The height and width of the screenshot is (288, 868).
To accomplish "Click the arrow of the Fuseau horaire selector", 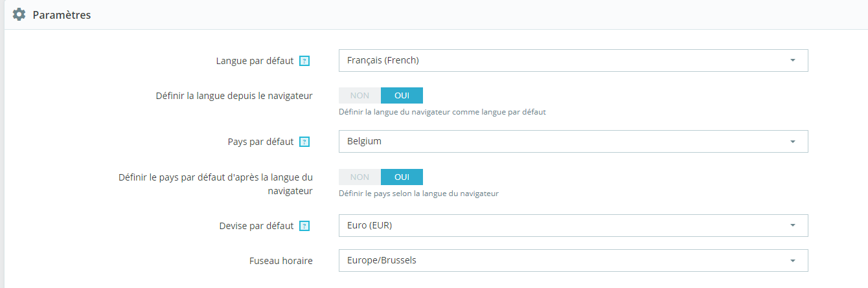I will point(793,260).
